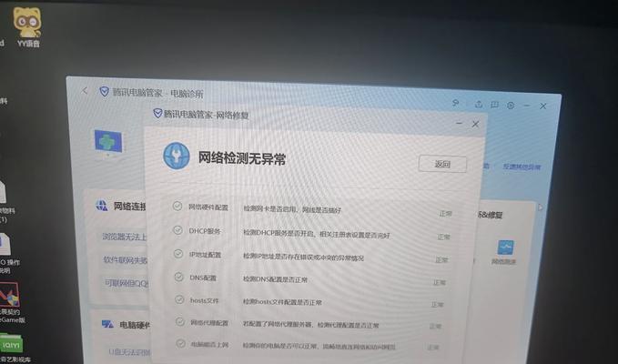
Task: Click the checkmark icon for 电脑能否上网 row
Action: click(180, 343)
